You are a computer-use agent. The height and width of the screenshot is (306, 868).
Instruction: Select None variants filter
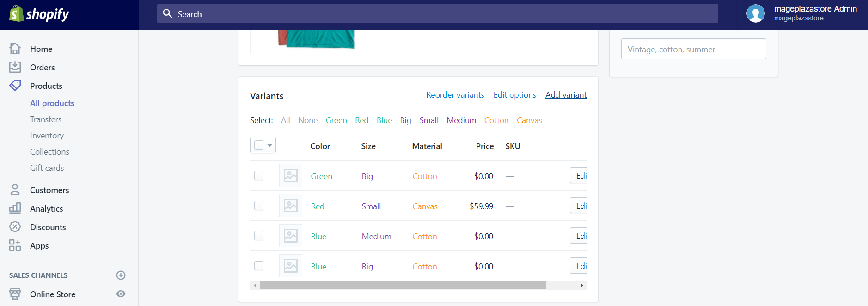tap(308, 120)
